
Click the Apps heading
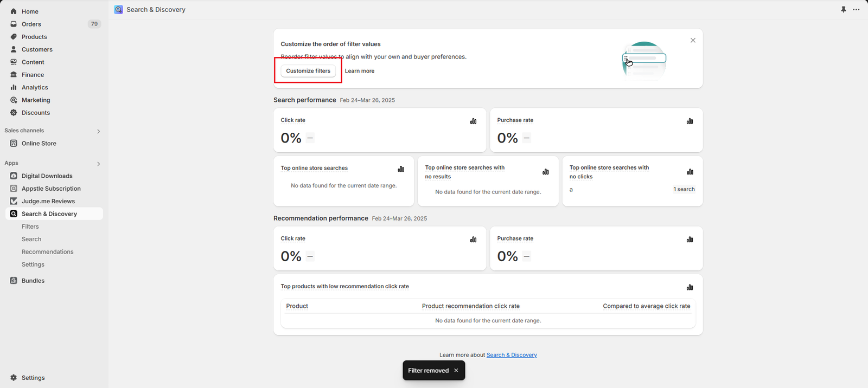(x=11, y=163)
